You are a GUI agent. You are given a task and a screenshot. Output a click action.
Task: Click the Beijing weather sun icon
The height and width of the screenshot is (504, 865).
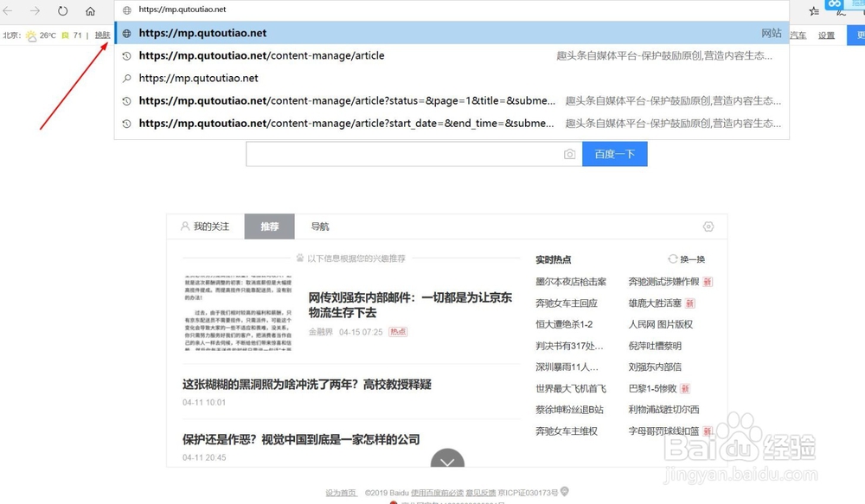(x=31, y=35)
